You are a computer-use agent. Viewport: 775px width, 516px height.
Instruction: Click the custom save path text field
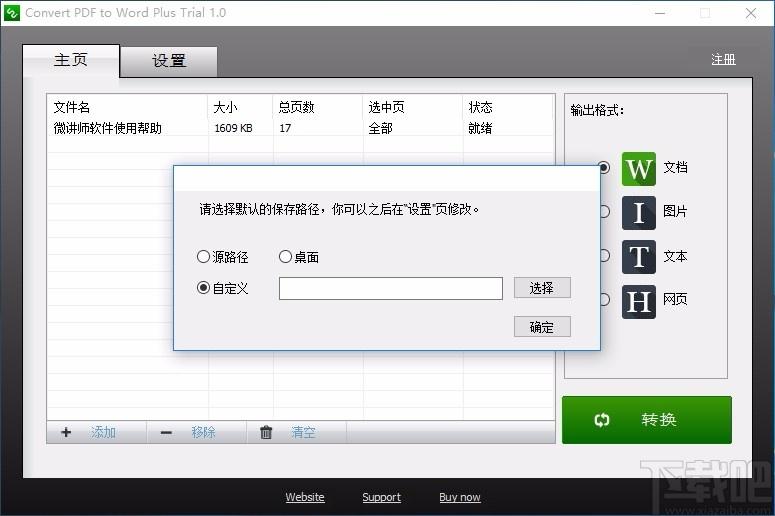tap(390, 288)
